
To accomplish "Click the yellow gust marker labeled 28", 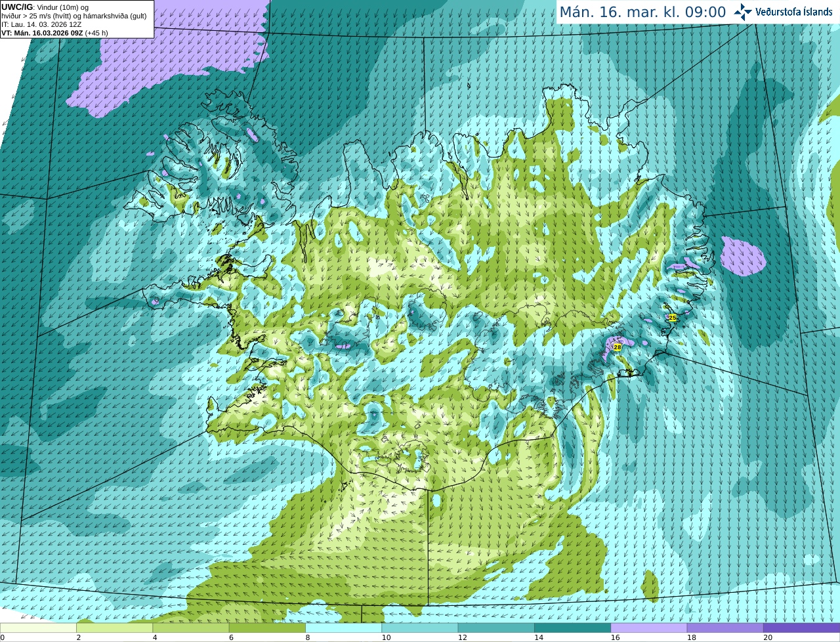I will tap(618, 347).
